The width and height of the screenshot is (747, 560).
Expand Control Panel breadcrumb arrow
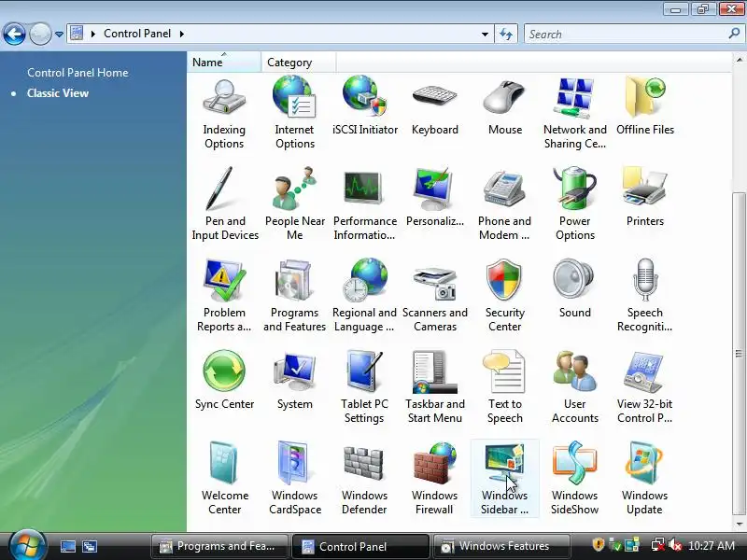click(181, 34)
